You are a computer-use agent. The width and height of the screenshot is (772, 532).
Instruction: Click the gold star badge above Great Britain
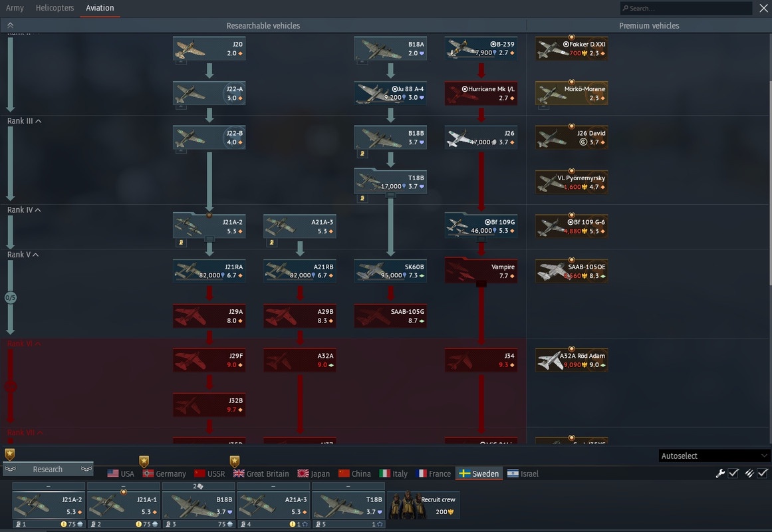click(x=234, y=462)
